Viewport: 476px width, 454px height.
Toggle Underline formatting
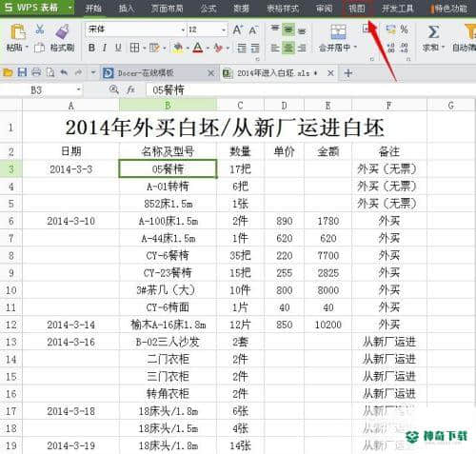click(x=118, y=48)
